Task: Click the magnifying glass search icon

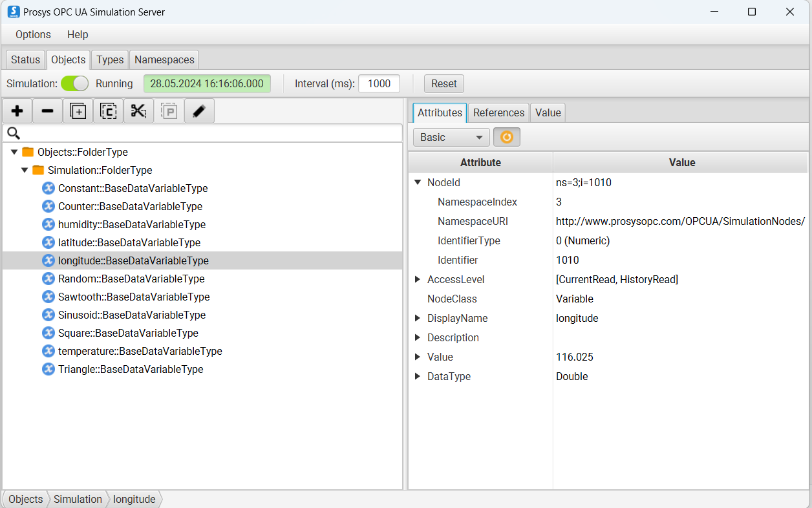Action: tap(13, 133)
